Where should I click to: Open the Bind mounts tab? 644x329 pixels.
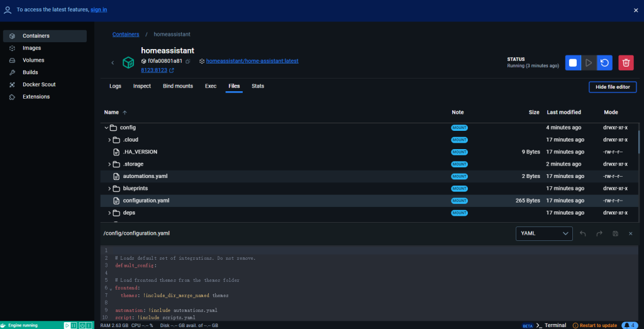point(178,86)
